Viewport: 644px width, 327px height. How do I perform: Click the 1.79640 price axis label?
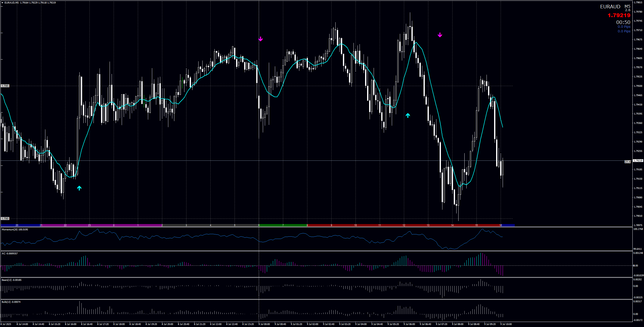(638, 49)
